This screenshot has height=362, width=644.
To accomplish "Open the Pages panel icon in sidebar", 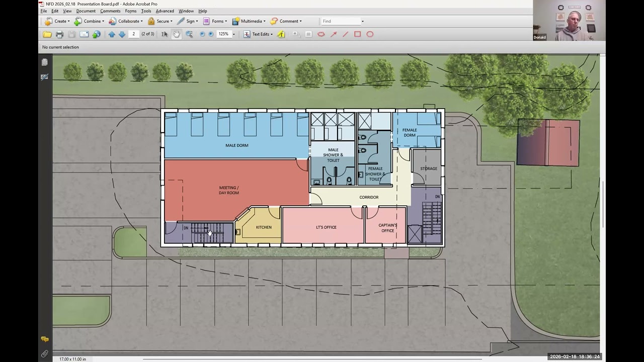I will (x=45, y=62).
